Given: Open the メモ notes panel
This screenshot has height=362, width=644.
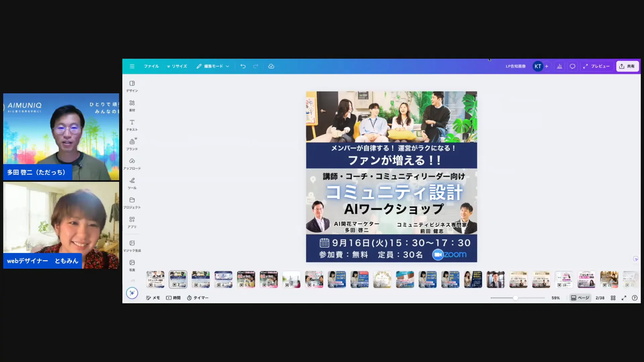Looking at the screenshot, I should coord(153,298).
